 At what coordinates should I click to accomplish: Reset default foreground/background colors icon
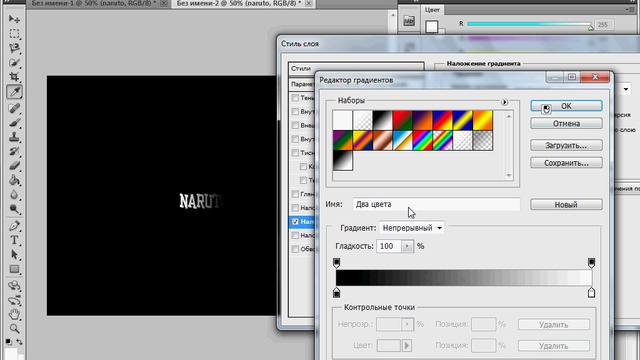(x=9, y=342)
